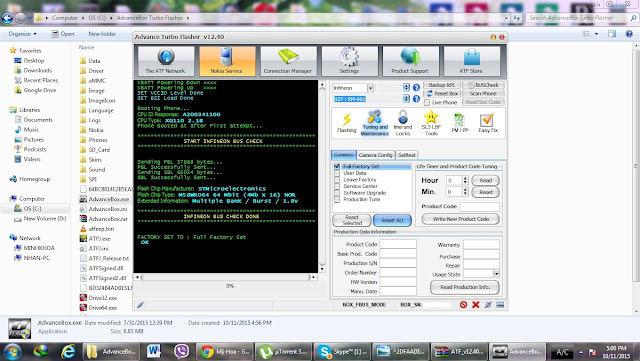Open Viber from the taskbar
The width and height of the screenshot is (640, 361).
[181, 351]
